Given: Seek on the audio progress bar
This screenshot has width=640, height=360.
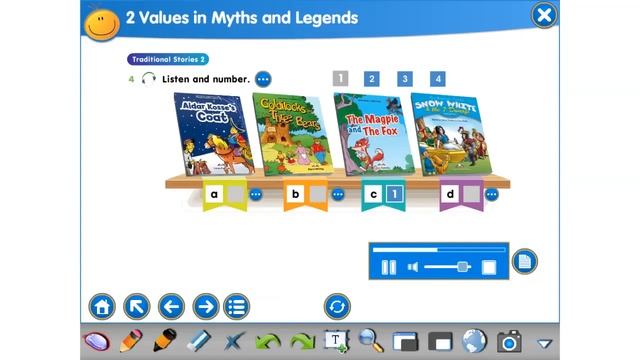Looking at the screenshot, I should pyautogui.click(x=439, y=249).
